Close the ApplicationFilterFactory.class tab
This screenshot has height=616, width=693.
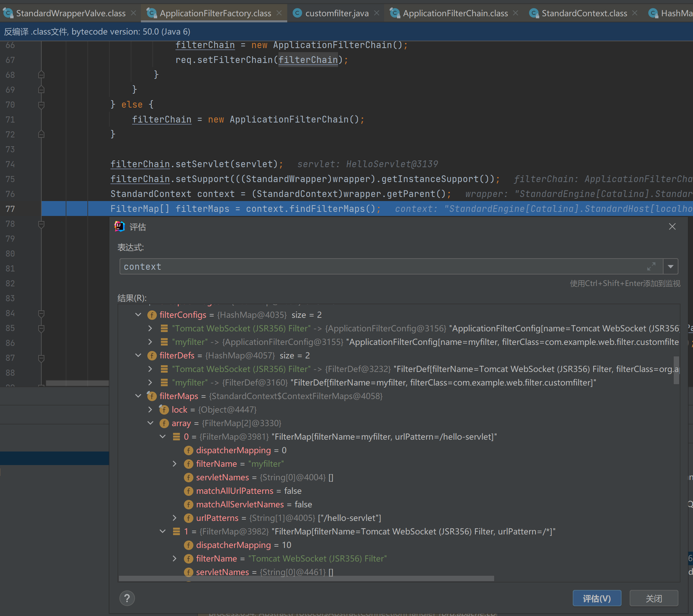[279, 13]
